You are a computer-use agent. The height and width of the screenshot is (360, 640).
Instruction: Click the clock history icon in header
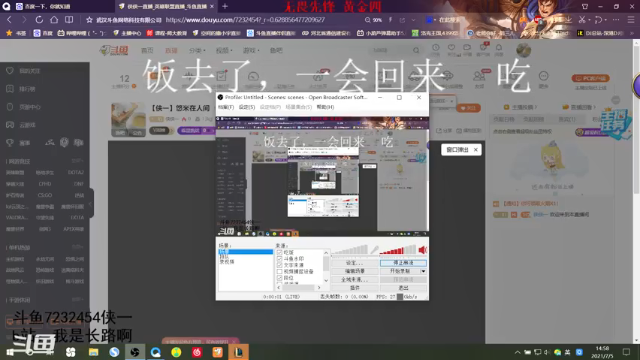tap(436, 48)
